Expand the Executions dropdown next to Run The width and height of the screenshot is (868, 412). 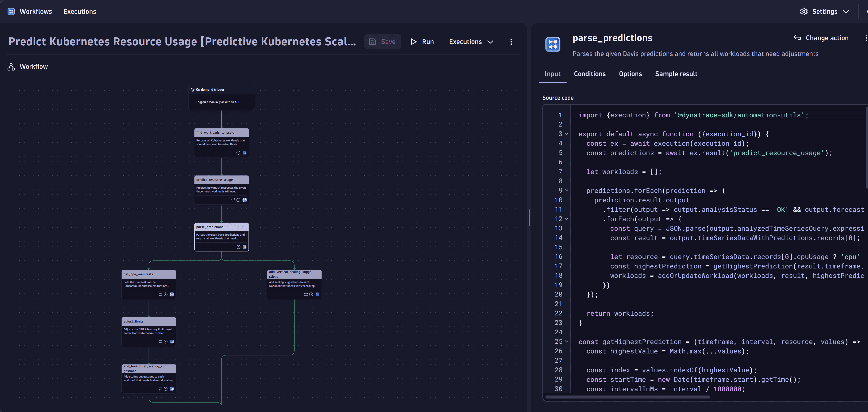(471, 41)
